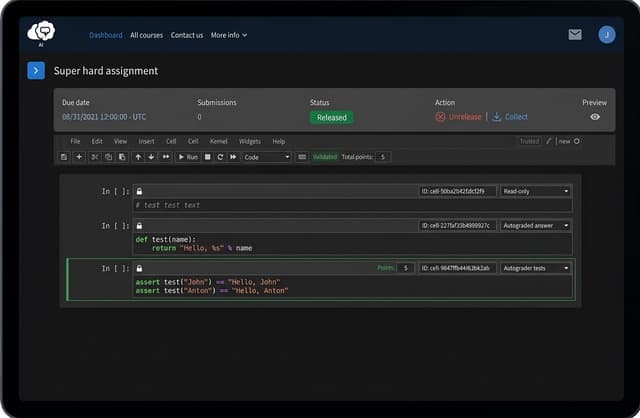Click the '# test test text' code line
Viewport: 640px width, 418px height.
[x=168, y=205]
